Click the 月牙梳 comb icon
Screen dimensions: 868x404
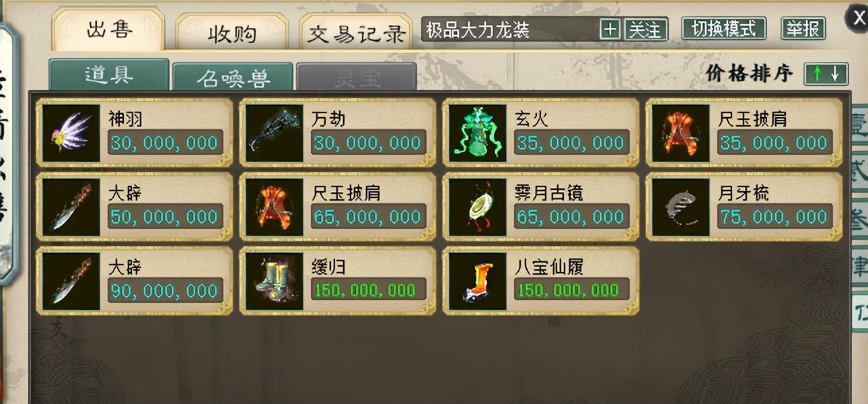click(x=681, y=207)
